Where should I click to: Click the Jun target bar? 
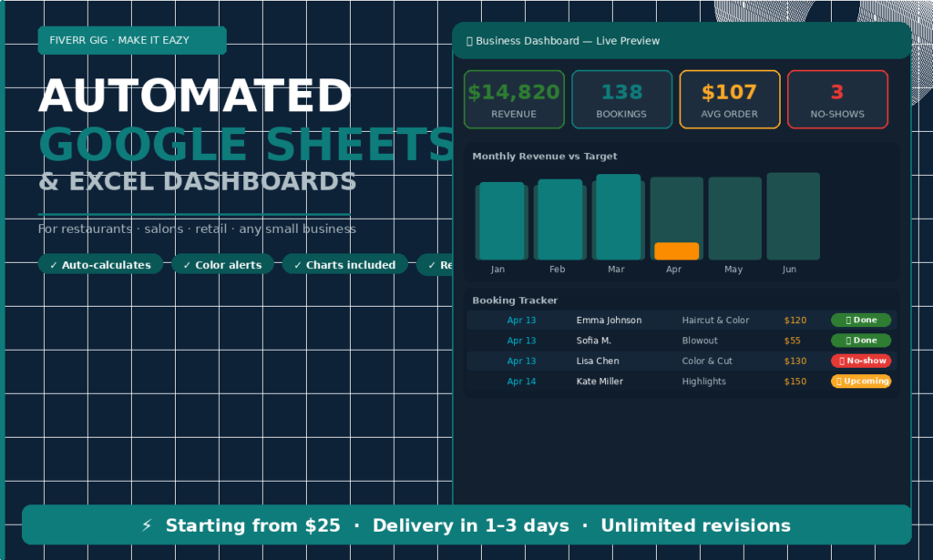pyautogui.click(x=794, y=217)
